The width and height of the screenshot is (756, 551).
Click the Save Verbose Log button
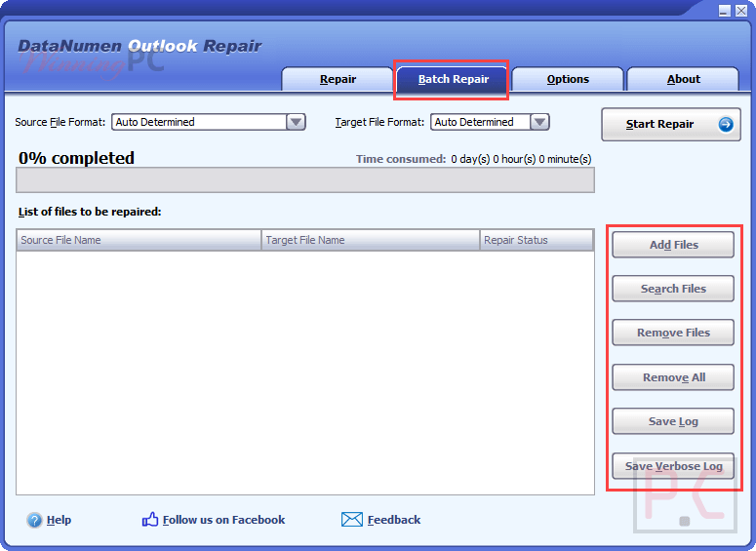[673, 466]
